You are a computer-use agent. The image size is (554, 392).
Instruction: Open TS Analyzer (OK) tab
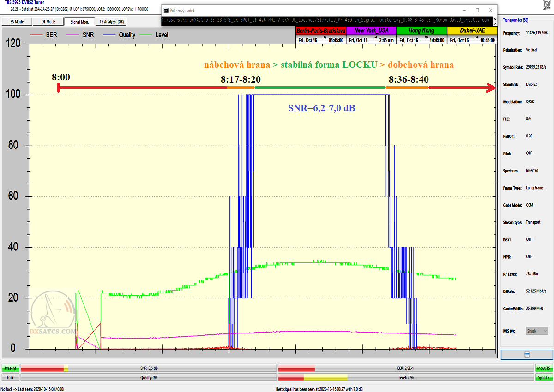coord(111,22)
